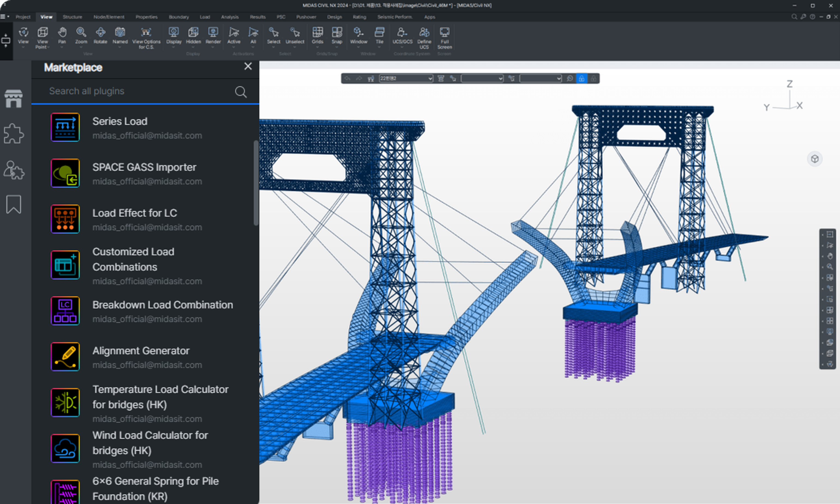Expand the View Point dropdown arrow
The height and width of the screenshot is (504, 840).
pyautogui.click(x=48, y=48)
